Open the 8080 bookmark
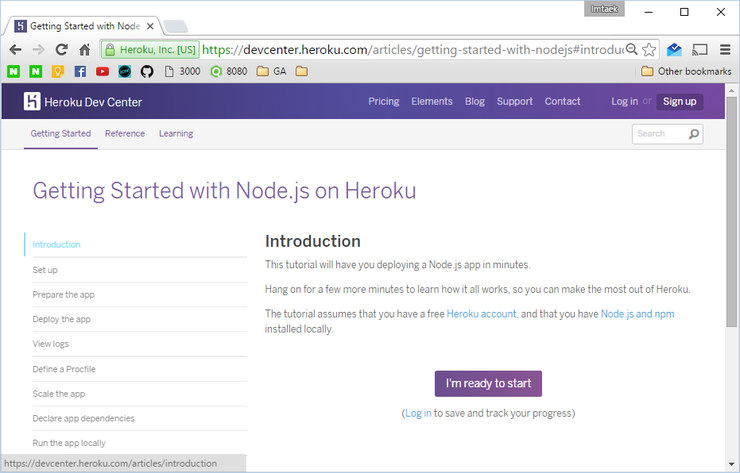 tap(229, 71)
